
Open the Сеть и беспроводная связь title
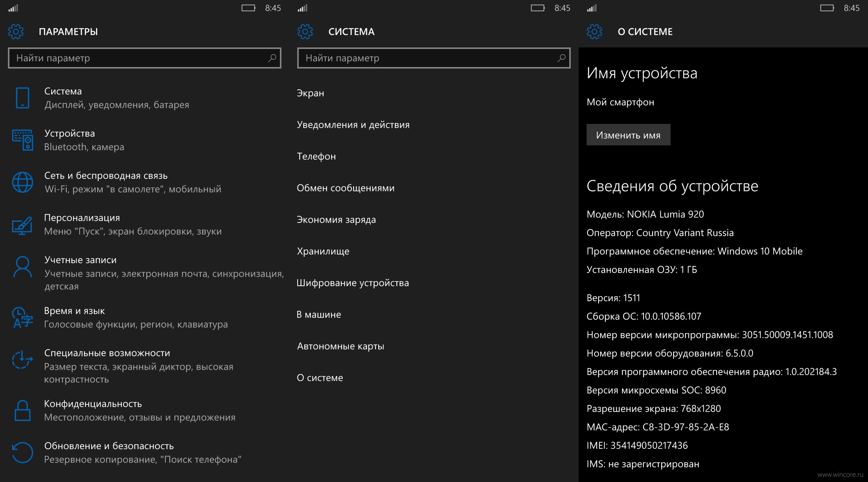point(106,175)
